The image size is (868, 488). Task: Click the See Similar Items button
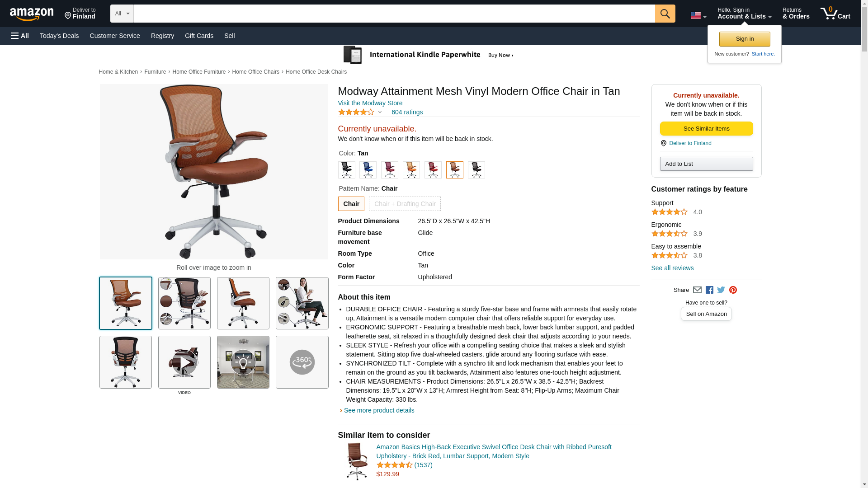(706, 129)
